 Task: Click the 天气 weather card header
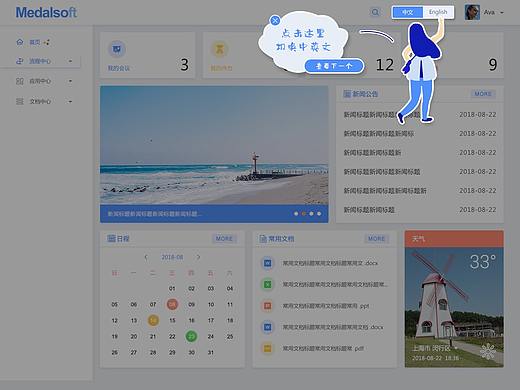[454, 239]
